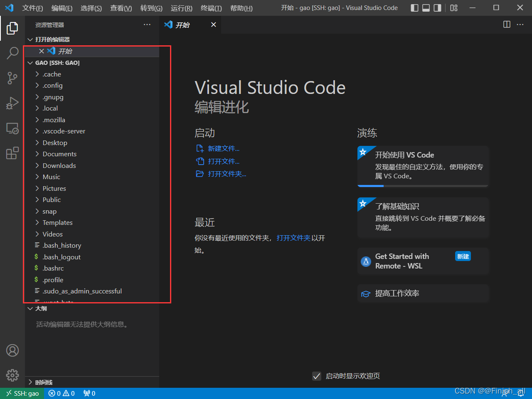
Task: Open Get Started with Remote - WSL card
Action: tap(423, 261)
